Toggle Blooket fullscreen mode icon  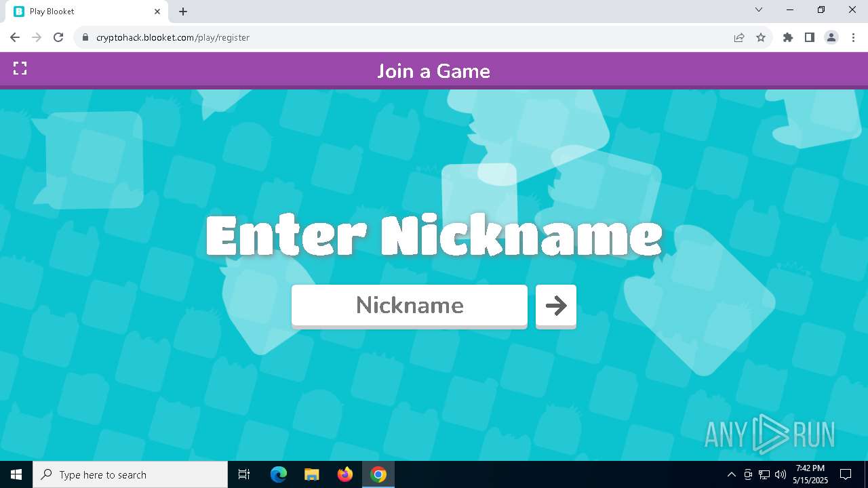pos(20,68)
